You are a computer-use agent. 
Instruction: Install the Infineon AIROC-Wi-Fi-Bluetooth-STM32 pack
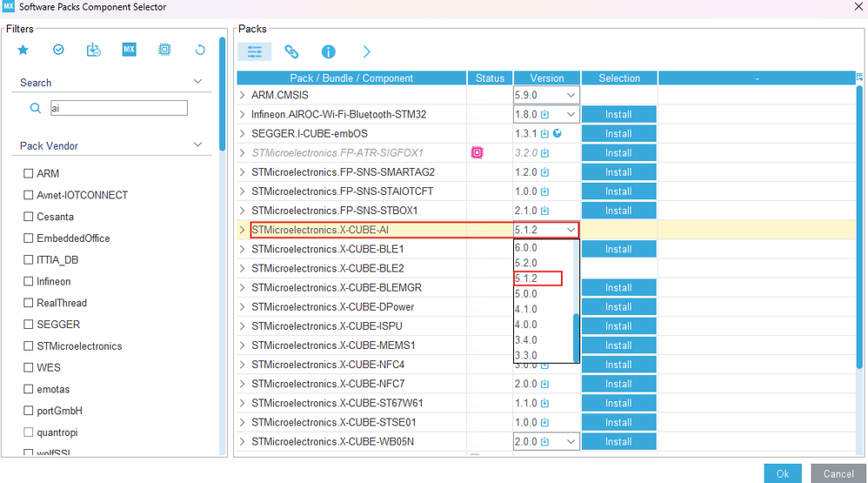[x=619, y=115]
